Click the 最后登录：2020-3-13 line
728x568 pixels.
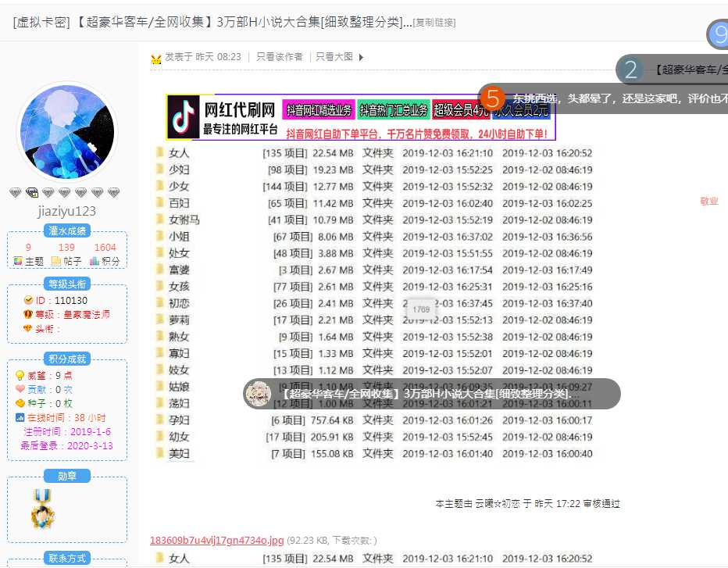tap(67, 445)
